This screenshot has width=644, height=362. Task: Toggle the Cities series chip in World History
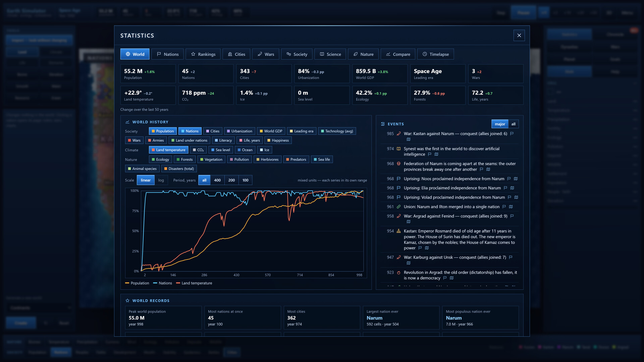click(213, 131)
